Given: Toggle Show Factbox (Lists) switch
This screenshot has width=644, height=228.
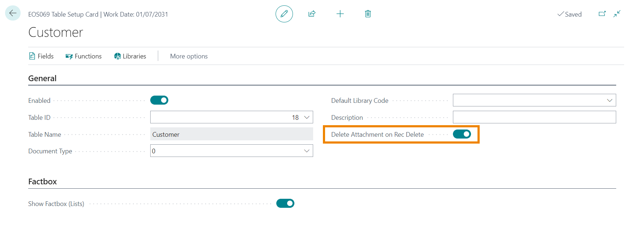Looking at the screenshot, I should pyautogui.click(x=285, y=203).
